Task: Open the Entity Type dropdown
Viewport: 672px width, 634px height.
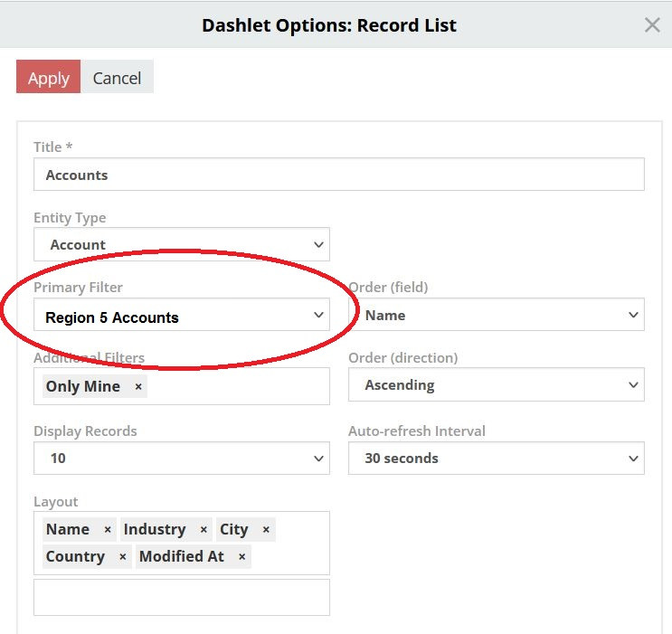Action: click(181, 245)
